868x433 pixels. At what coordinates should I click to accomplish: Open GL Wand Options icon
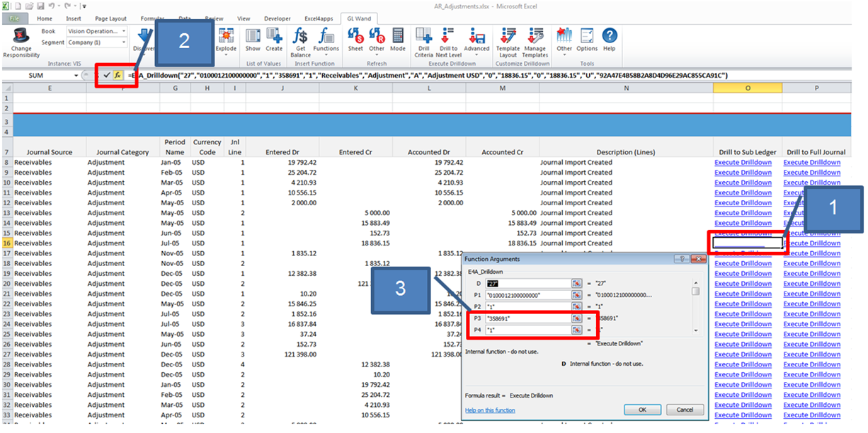587,35
